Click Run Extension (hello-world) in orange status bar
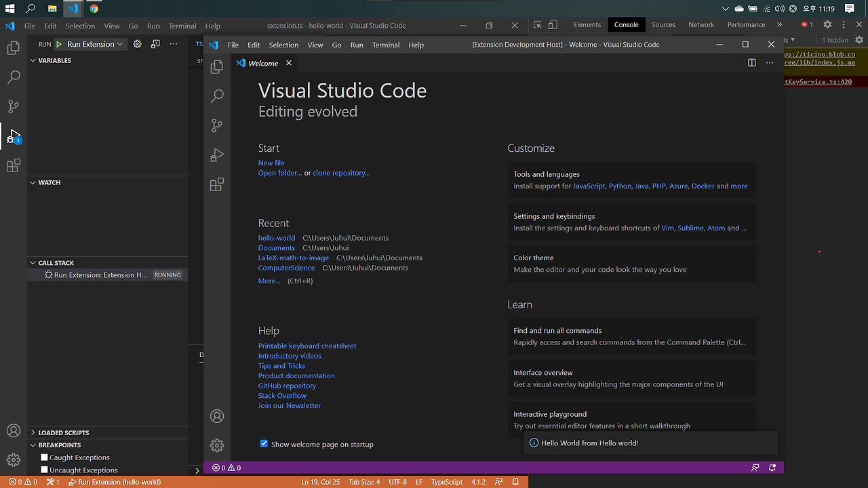Image resolution: width=868 pixels, height=488 pixels. [115, 482]
